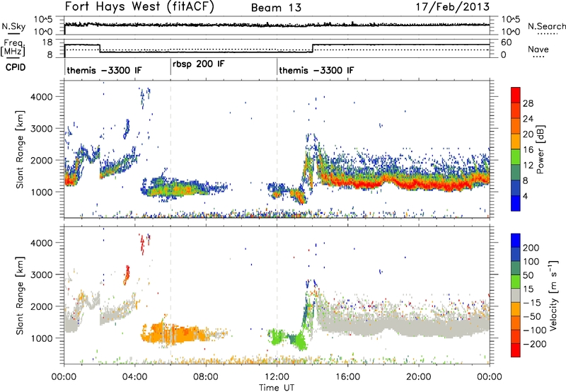The height and width of the screenshot is (392, 566).
Task: Click the red top of power colorbar
Action: pyautogui.click(x=516, y=93)
